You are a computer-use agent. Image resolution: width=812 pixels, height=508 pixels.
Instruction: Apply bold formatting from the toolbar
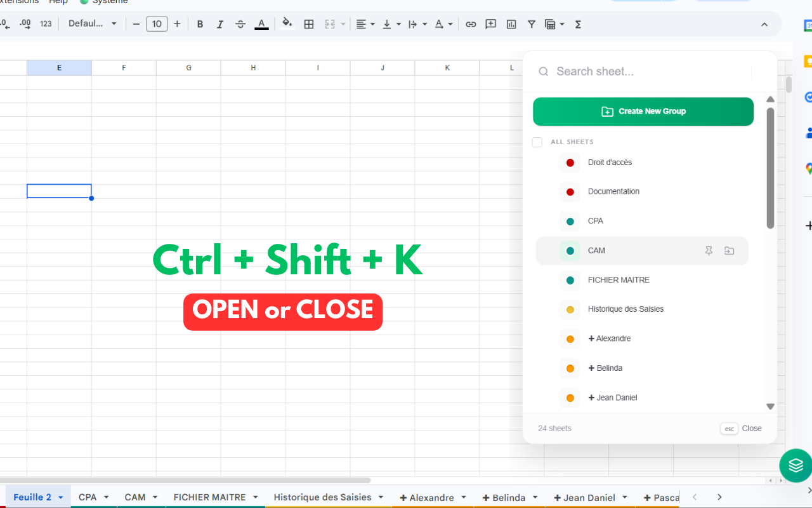click(200, 23)
